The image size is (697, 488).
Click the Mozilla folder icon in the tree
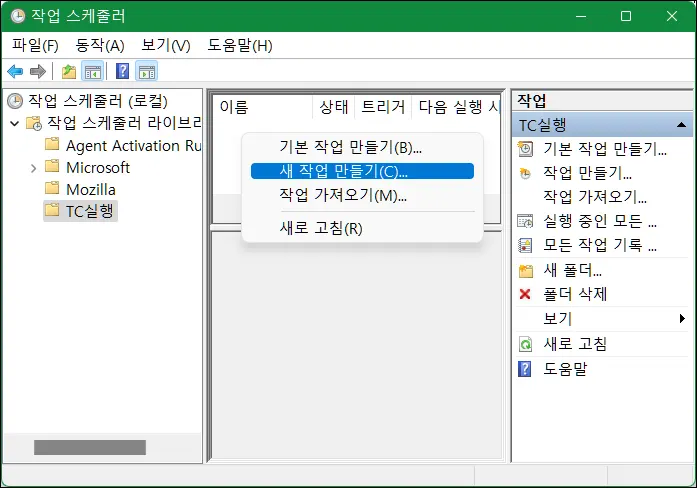pos(52,188)
